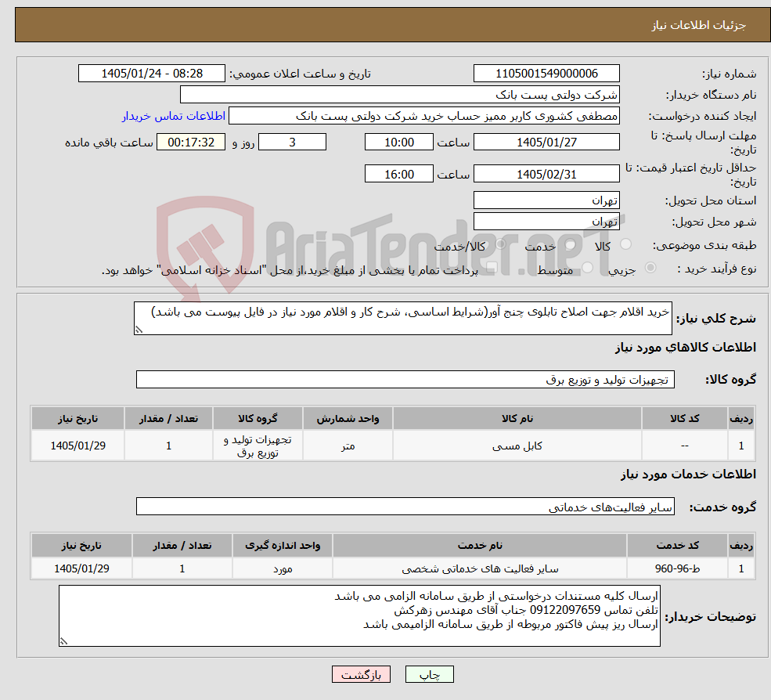The height and width of the screenshot is (700, 771).
Task: Click the response deadline date 1405/01/27
Action: pos(546,143)
